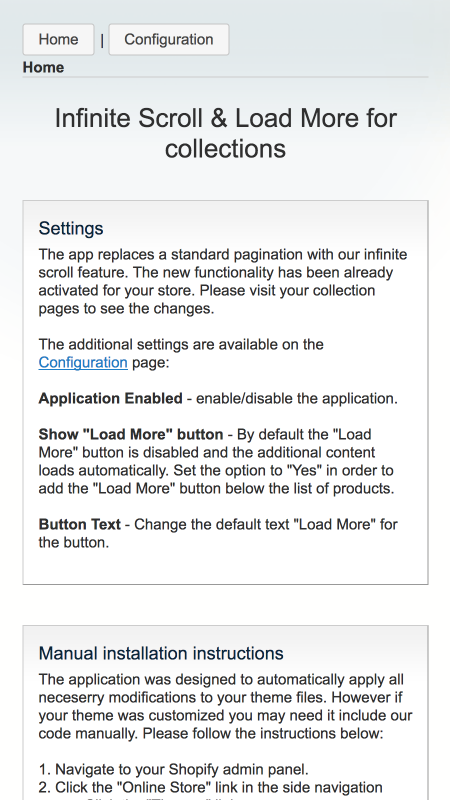Click the bold Button Text label
Screen dimensions: 450x800
pos(80,524)
